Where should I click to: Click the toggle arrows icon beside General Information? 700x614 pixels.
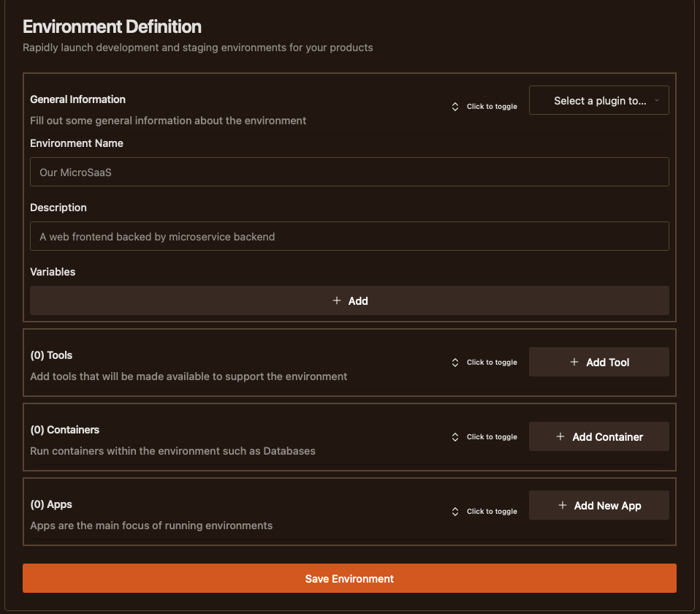coord(455,106)
